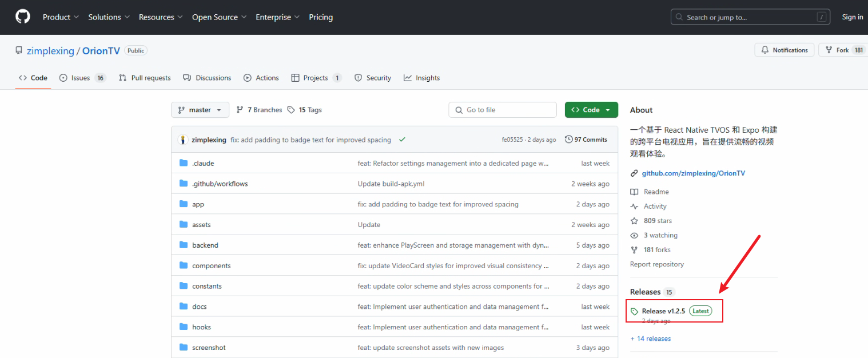
Task: Open the 97 Commits link
Action: pyautogui.click(x=586, y=140)
